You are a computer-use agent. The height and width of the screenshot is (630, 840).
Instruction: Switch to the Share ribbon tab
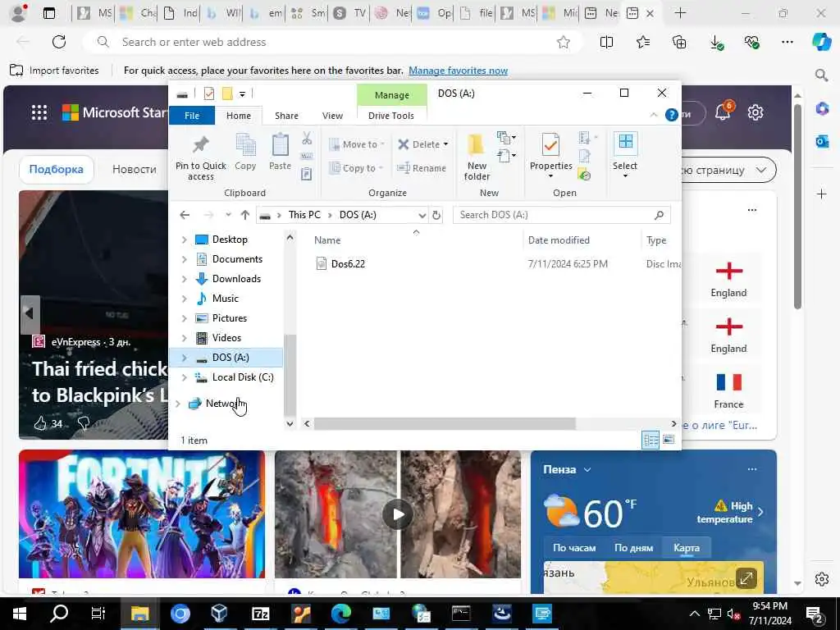coord(286,116)
